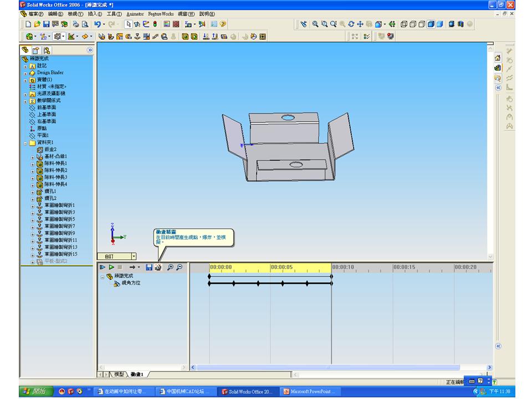Undo the last action with the Undo arrow
Image resolution: width=532 pixels, height=399 pixels.
(98, 24)
